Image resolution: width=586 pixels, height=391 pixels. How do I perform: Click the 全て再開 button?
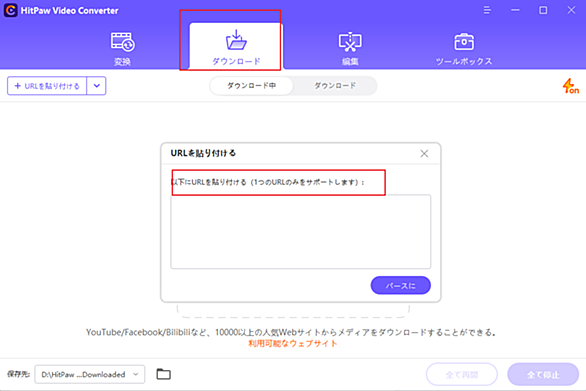coord(462,374)
